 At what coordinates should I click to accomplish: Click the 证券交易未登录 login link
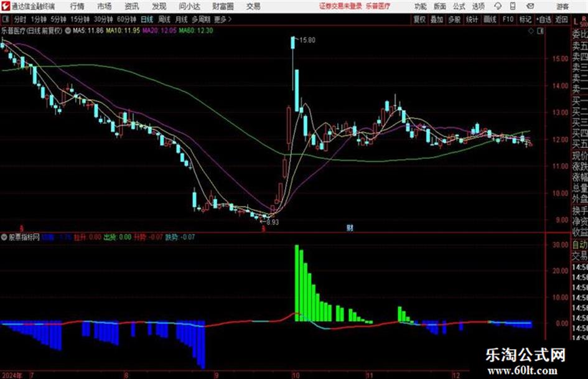pos(340,6)
